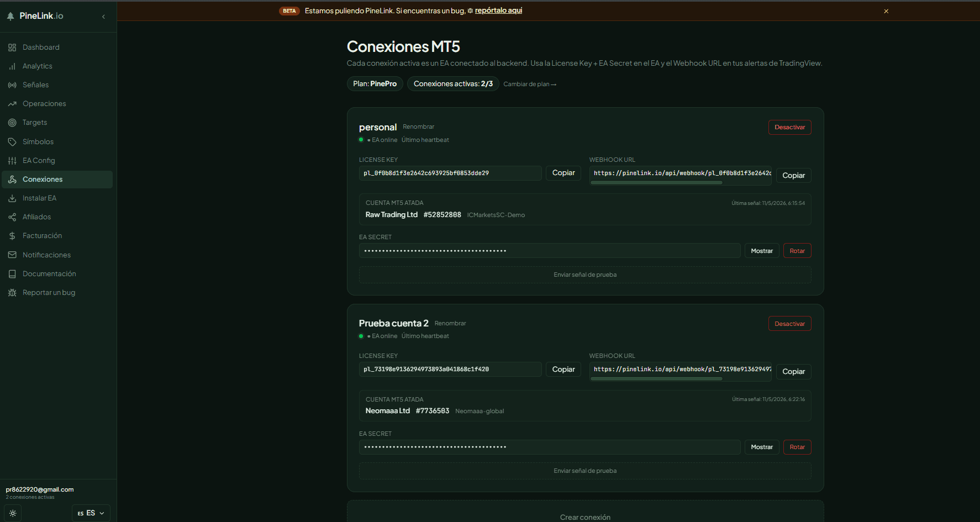Toggle the light/dark theme sun button
Viewport: 980px width, 522px height.
13,513
